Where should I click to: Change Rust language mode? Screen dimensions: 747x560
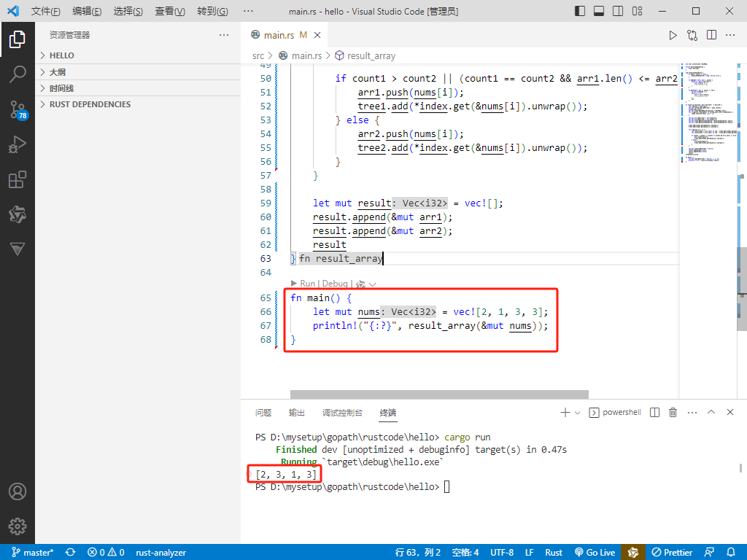[554, 553]
